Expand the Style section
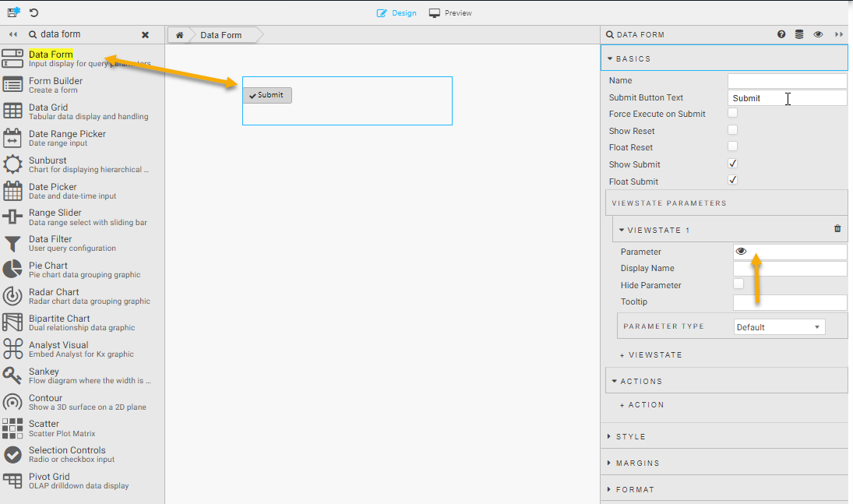The image size is (853, 504). coord(630,437)
